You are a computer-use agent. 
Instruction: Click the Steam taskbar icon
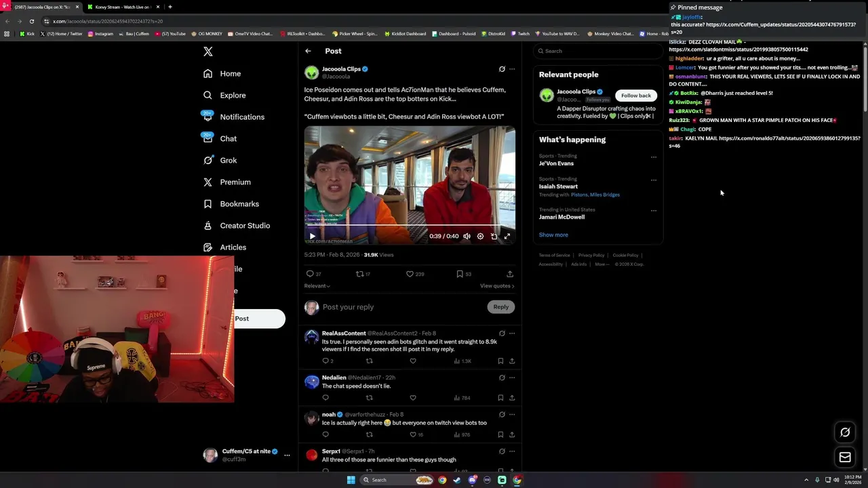pyautogui.click(x=456, y=480)
